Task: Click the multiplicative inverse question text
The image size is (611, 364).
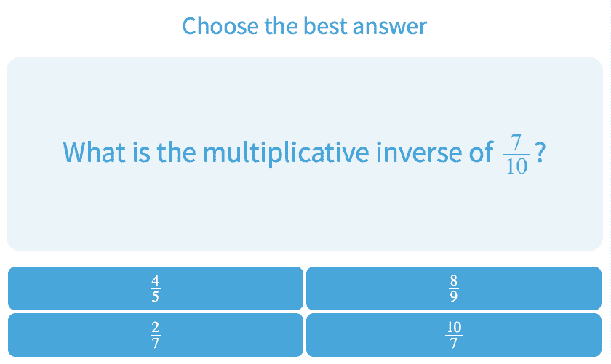Action: click(276, 153)
